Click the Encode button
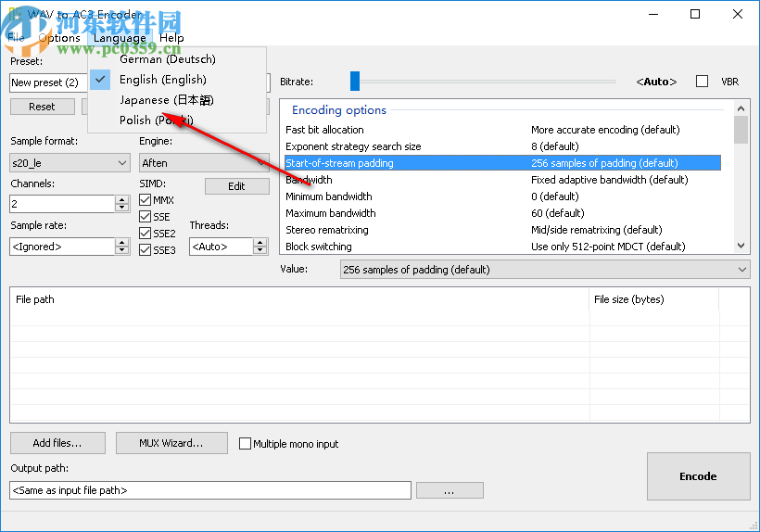This screenshot has width=760, height=532. tap(698, 476)
